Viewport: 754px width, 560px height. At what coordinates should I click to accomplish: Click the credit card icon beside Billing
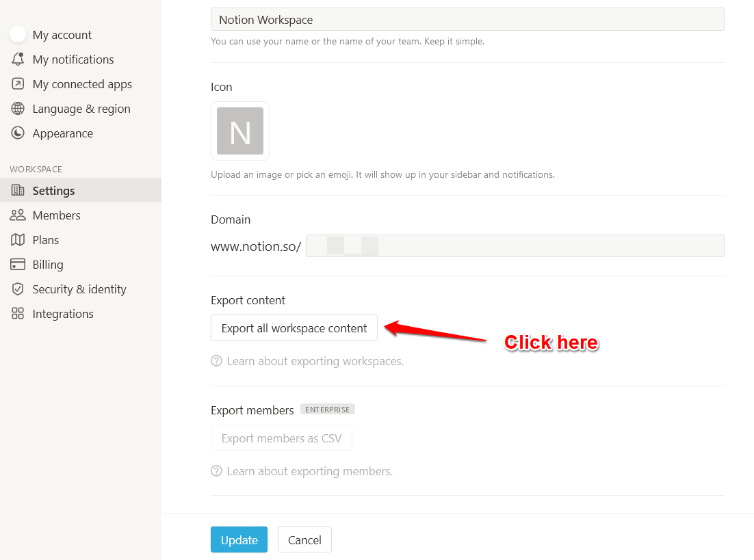click(18, 265)
